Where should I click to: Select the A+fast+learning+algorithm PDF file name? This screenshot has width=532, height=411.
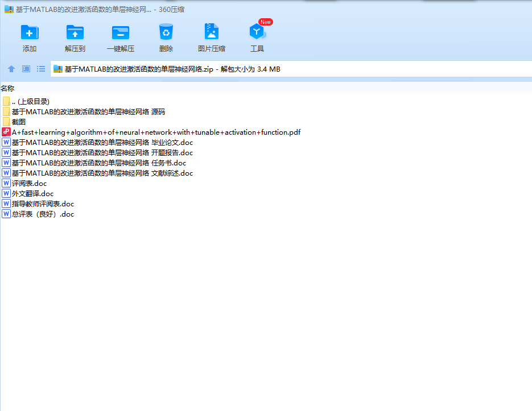click(x=156, y=132)
